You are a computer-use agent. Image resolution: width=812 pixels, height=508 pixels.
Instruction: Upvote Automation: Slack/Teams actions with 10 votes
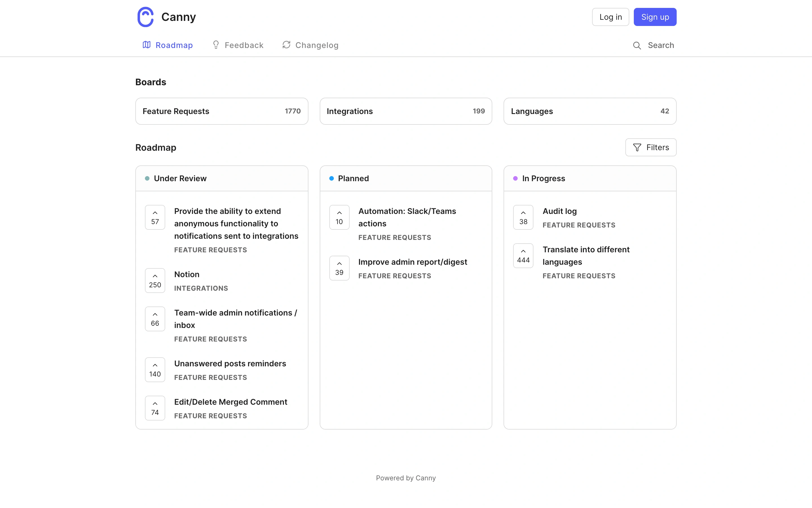339,217
